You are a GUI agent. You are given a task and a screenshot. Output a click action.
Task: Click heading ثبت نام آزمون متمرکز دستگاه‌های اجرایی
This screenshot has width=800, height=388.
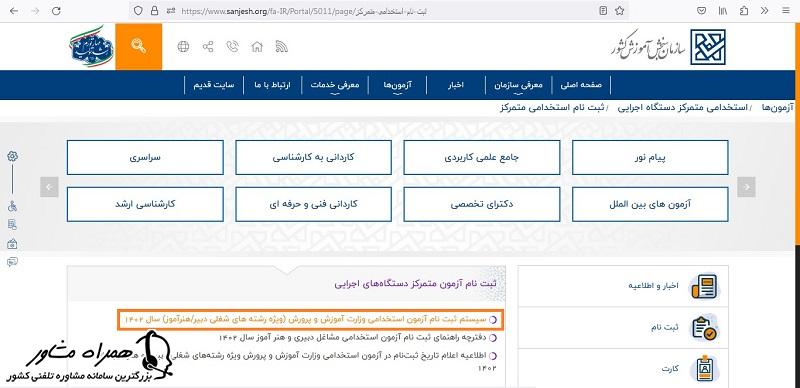tap(416, 284)
